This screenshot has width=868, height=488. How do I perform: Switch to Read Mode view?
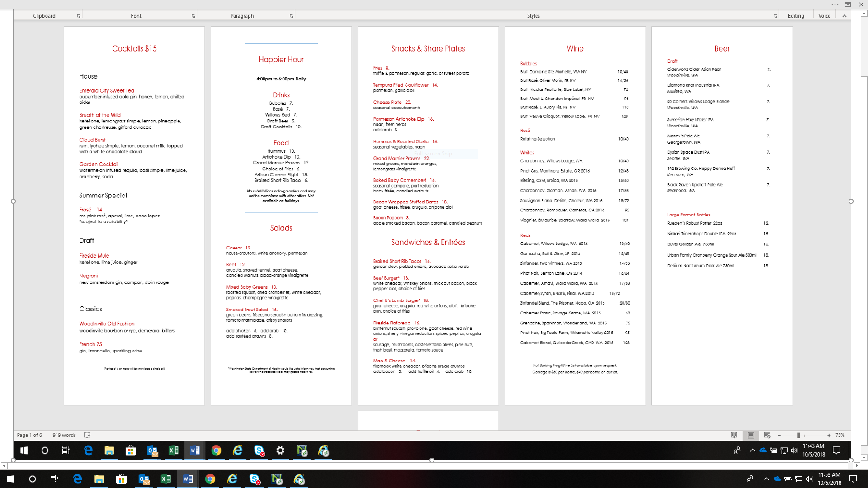click(x=734, y=435)
